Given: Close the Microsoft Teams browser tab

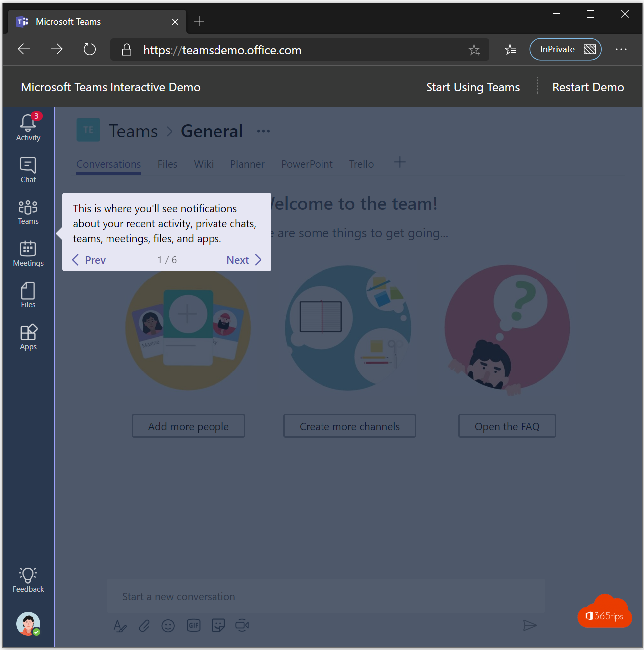Looking at the screenshot, I should point(175,22).
